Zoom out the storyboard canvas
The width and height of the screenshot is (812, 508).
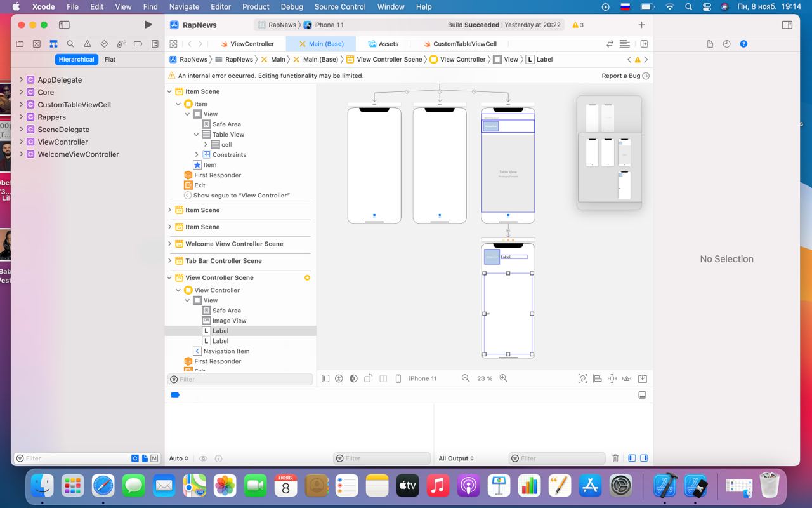tap(466, 378)
